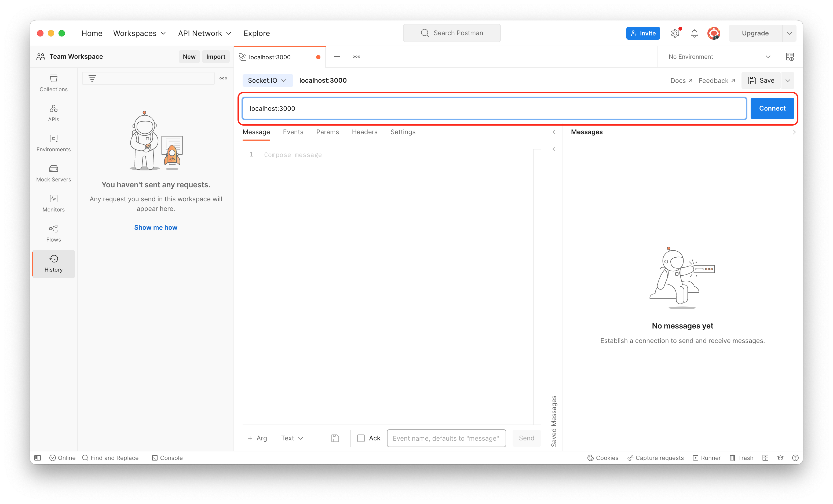Image resolution: width=833 pixels, height=504 pixels.
Task: Open the Socket.IO protocol dropdown
Action: tap(267, 81)
